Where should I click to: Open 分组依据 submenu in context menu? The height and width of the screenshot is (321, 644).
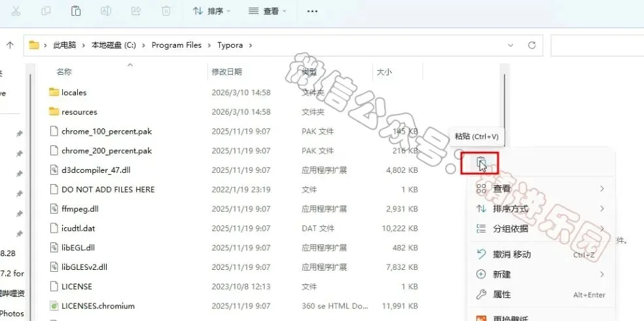[541, 229]
